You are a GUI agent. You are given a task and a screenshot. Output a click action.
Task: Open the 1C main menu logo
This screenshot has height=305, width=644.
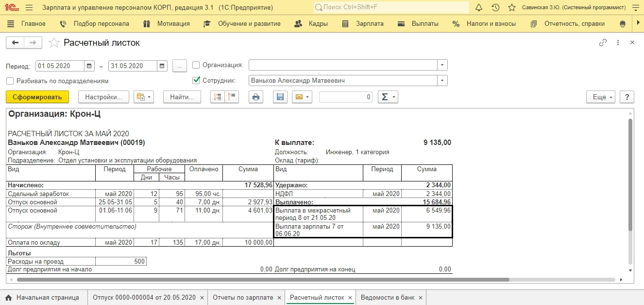coord(12,8)
